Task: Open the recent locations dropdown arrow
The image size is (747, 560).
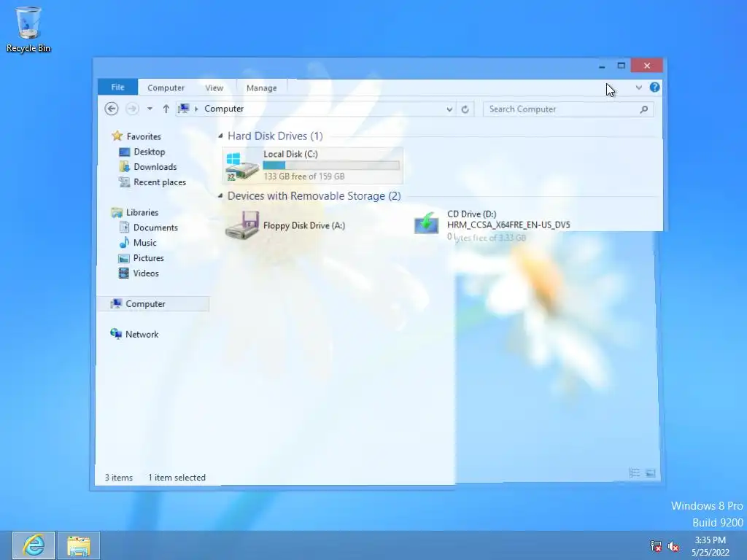Action: click(x=150, y=109)
